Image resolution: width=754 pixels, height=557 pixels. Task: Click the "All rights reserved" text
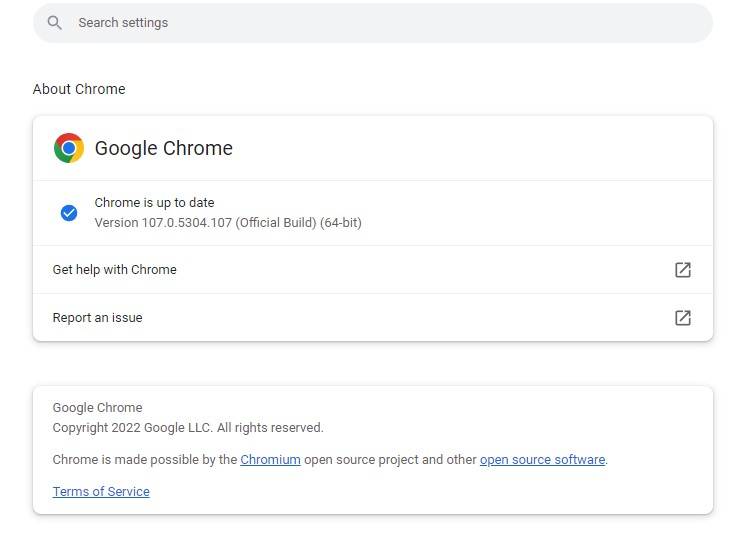point(270,428)
